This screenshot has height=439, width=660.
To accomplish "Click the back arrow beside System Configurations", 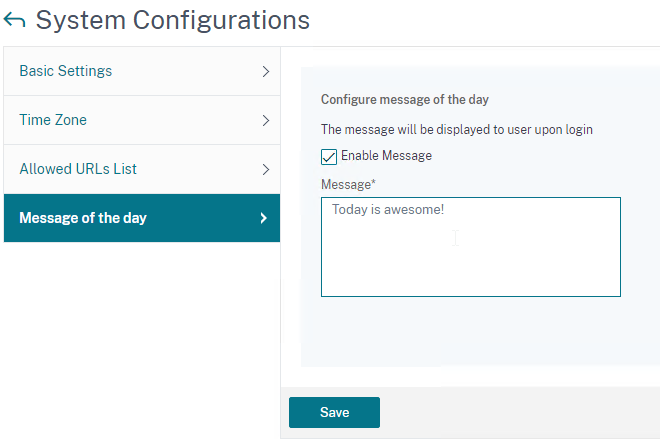I will [14, 20].
